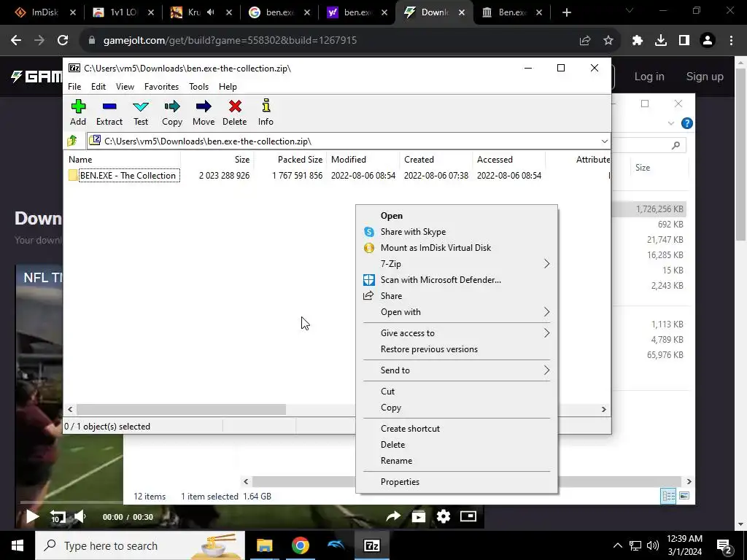Open the Tools menu
Viewport: 747px width, 560px height.
click(198, 87)
